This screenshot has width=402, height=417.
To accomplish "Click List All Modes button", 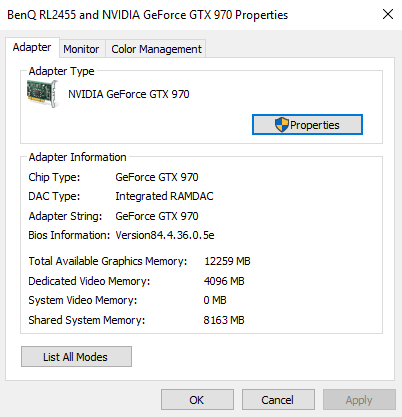I will 76,357.
